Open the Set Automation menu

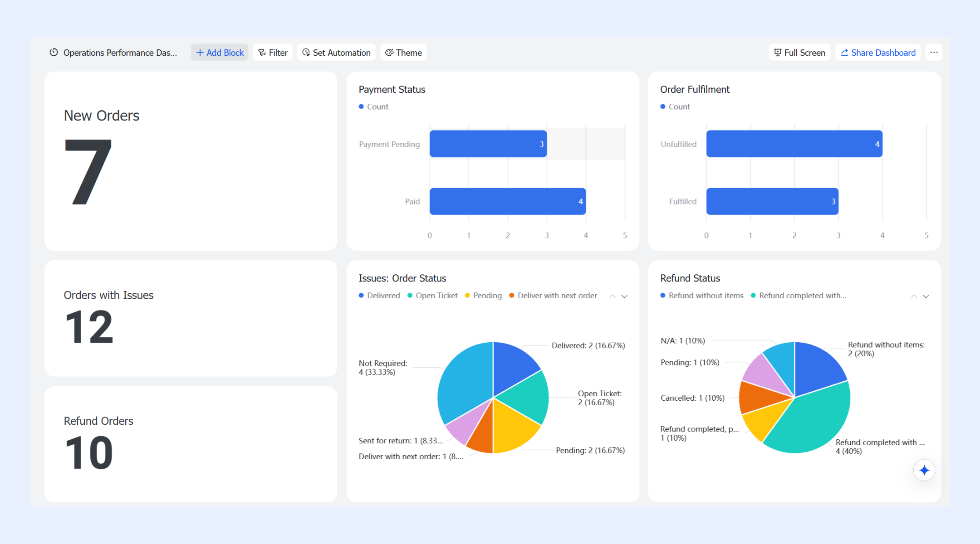click(x=336, y=53)
